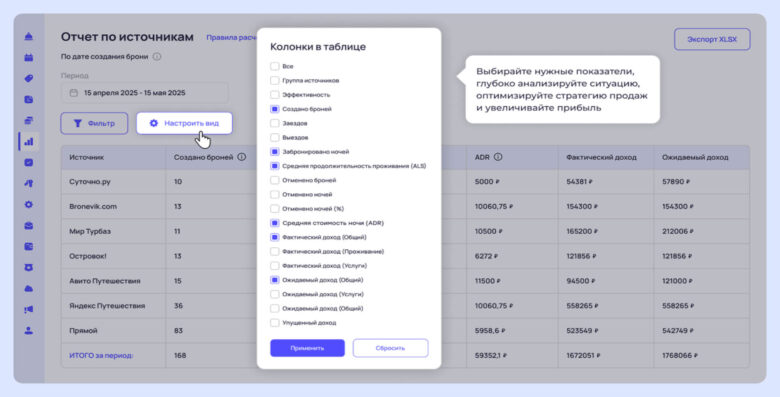Uncheck the Создано броней checkbox
The height and width of the screenshot is (397, 780).
point(275,109)
